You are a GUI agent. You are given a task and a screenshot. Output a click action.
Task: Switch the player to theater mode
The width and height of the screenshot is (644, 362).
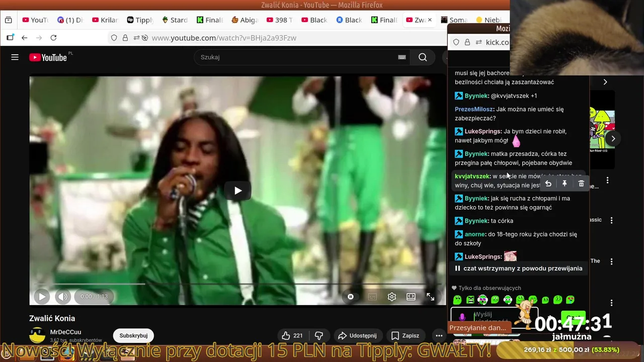click(411, 297)
